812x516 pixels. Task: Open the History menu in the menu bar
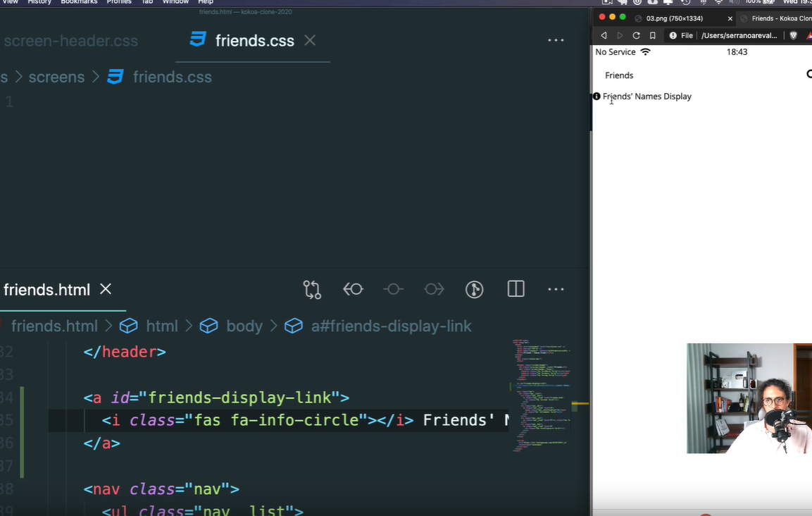coord(39,2)
